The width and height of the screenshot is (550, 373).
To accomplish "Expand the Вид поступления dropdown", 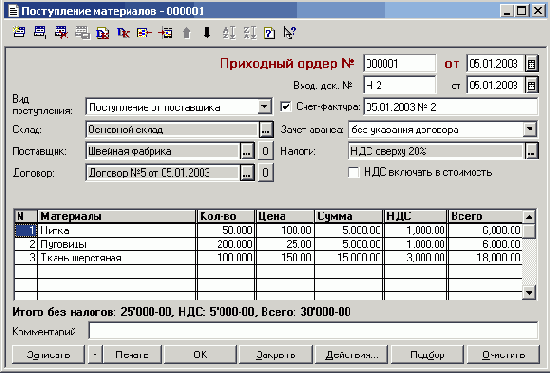I will click(264, 107).
